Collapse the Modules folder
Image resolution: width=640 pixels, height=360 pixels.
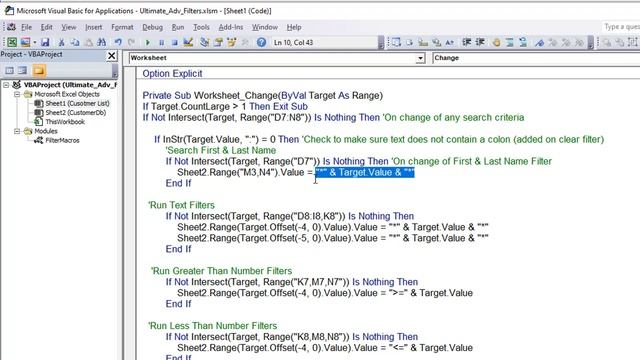17,131
